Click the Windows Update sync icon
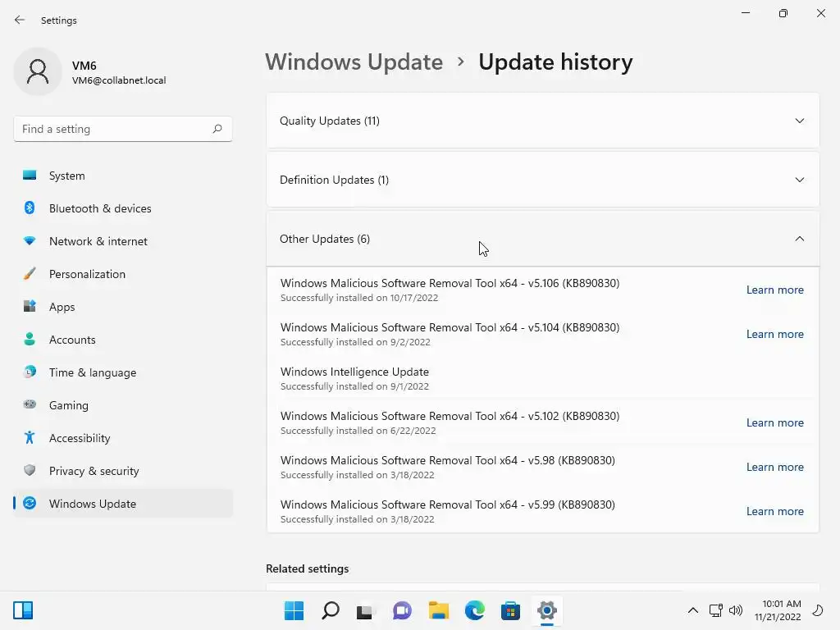Screen dimensions: 840x630 (30, 503)
